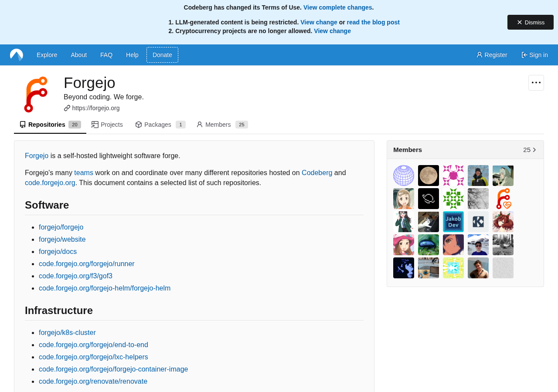The width and height of the screenshot is (558, 392).
Task: Open FAQ in the top navigation
Action: click(106, 55)
